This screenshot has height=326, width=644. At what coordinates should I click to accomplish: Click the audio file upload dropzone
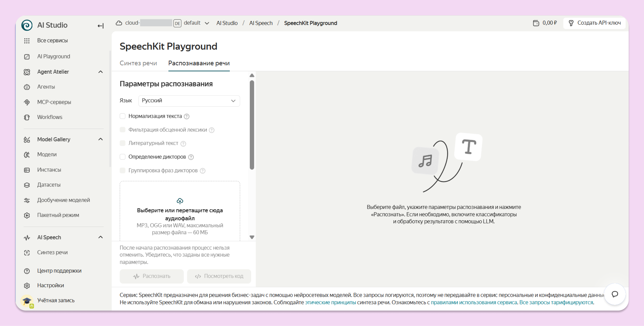click(x=180, y=211)
